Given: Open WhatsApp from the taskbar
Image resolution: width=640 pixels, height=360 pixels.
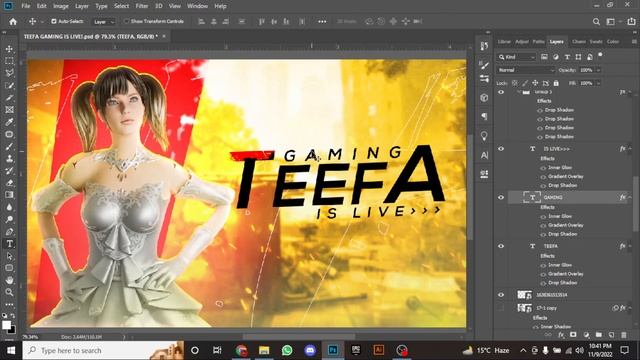Looking at the screenshot, I should 287,350.
